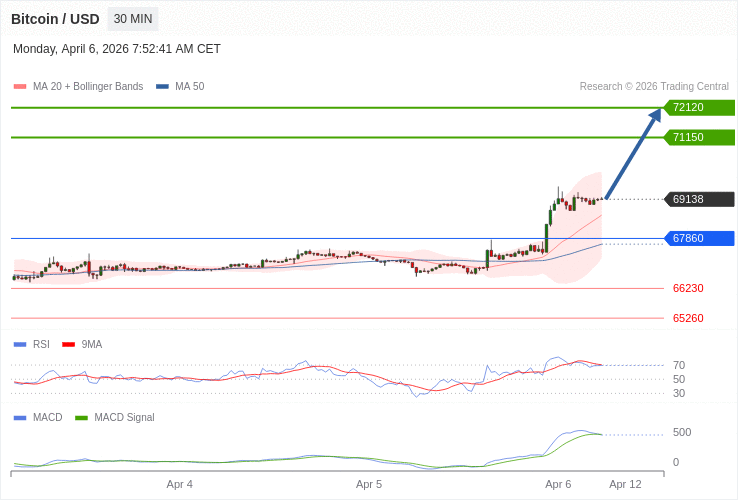
Task: Click the blue MACD legend swatch
Action: 20,418
